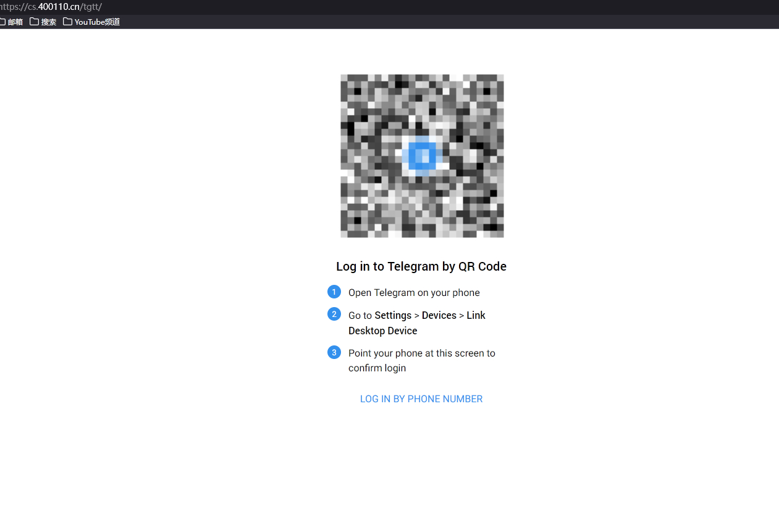Viewport: 779px width, 532px height.
Task: Click the 400110.cn domain in the URL
Action: point(59,7)
